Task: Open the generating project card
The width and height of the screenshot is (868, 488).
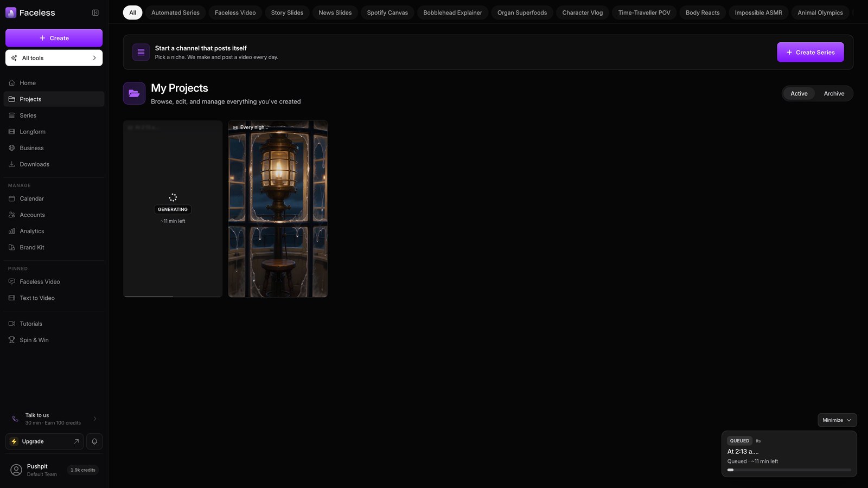Action: pyautogui.click(x=173, y=209)
